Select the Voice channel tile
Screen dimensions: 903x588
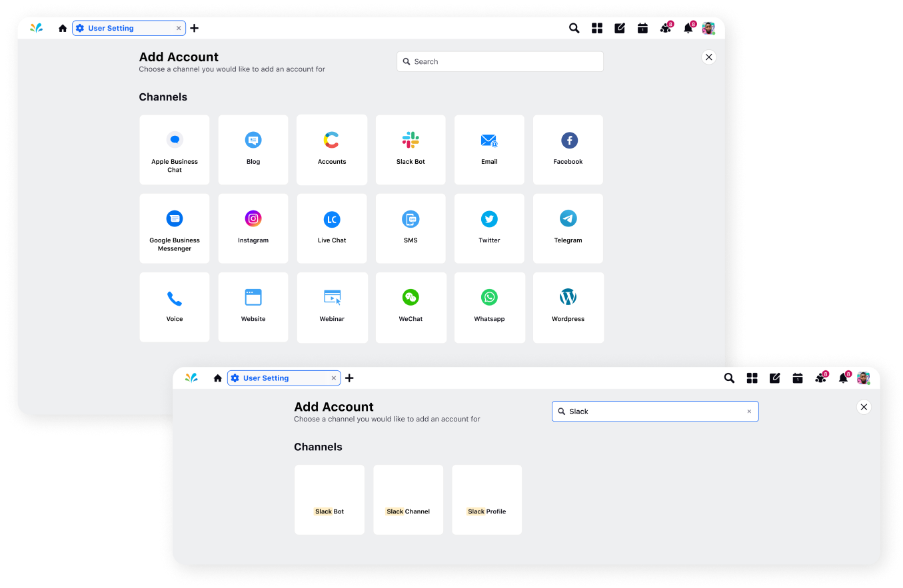[175, 307]
